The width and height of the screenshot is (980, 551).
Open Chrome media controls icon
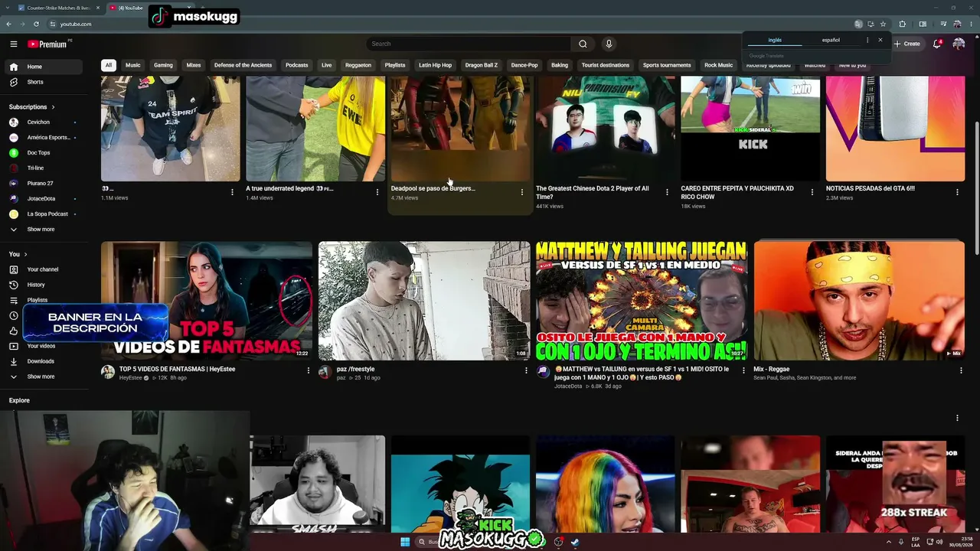(942, 24)
